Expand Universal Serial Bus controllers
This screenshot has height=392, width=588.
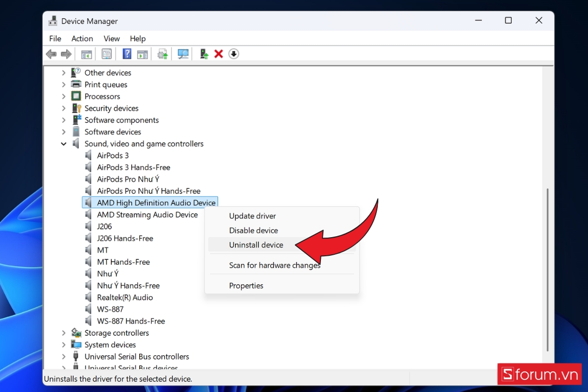coord(64,357)
